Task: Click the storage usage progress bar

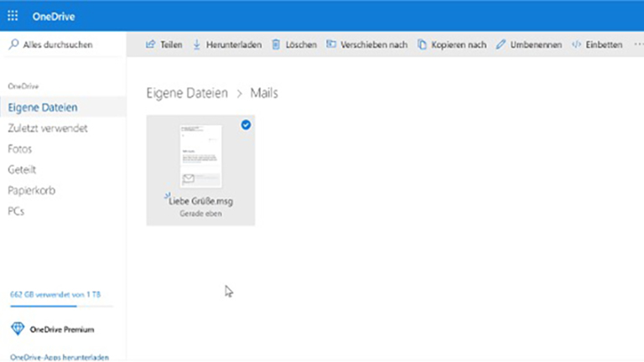Action: [x=60, y=307]
